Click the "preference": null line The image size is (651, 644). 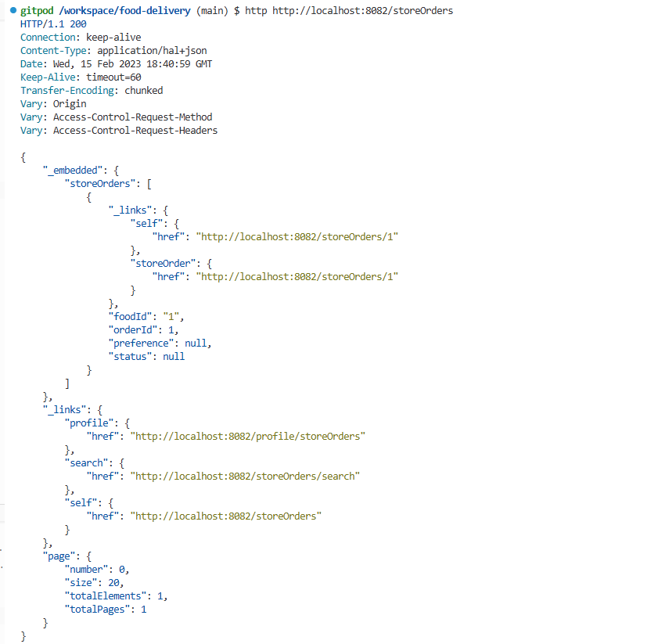pos(160,343)
